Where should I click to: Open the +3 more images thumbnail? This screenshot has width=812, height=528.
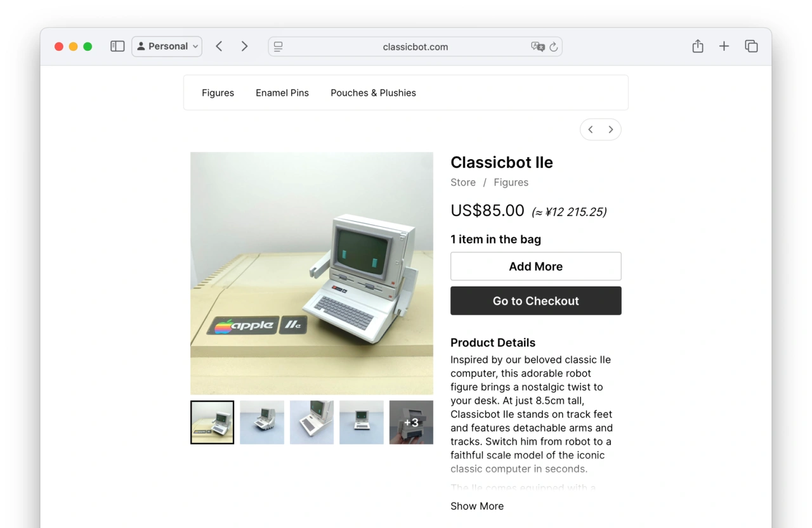(x=411, y=422)
